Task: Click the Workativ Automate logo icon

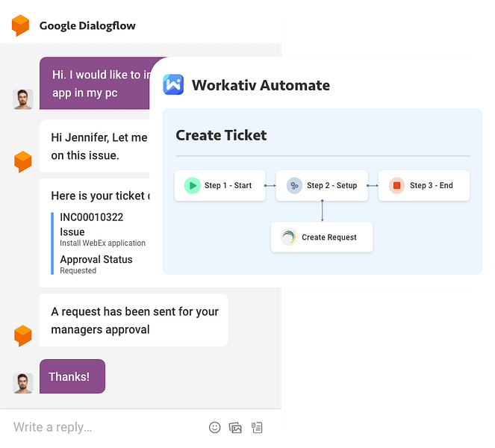Action: coord(173,84)
